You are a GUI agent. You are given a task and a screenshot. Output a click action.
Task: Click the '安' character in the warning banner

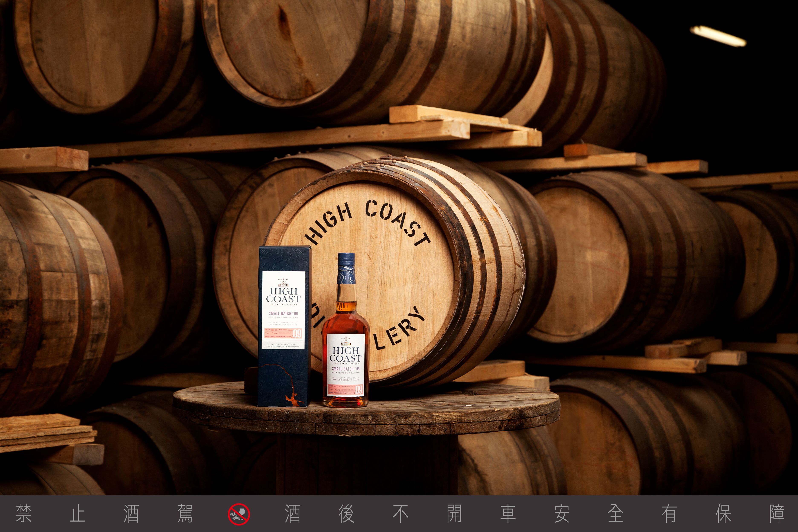(x=561, y=514)
